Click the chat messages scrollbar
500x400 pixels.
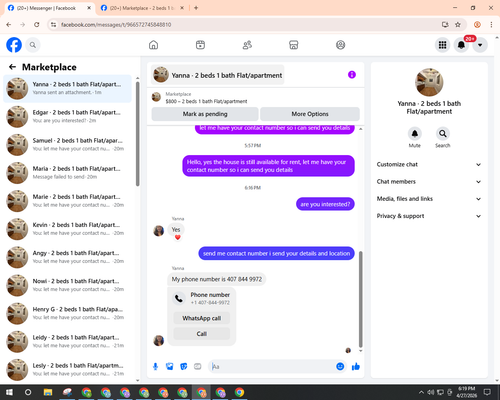coord(361,299)
